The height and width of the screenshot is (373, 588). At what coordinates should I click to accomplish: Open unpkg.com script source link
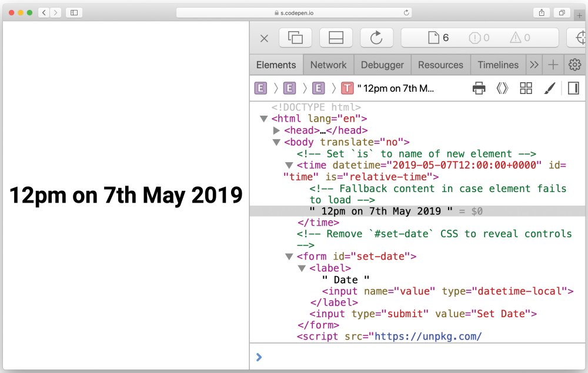tap(428, 337)
